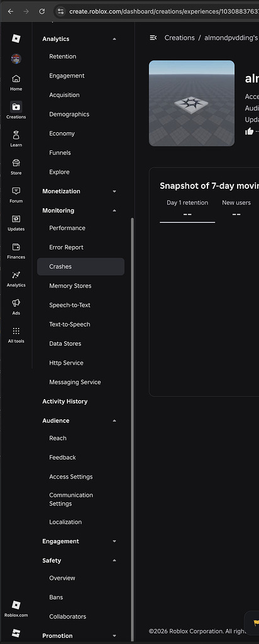Click the Roblox logo icon in sidebar
The image size is (259, 644).
point(16,38)
